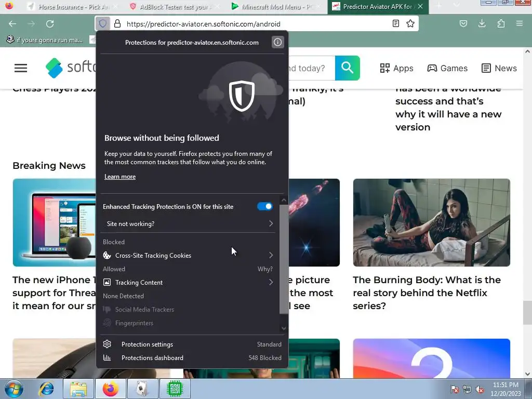Viewport: 532px width, 399px height.
Task: Expand the Site not working? row
Action: 190,223
